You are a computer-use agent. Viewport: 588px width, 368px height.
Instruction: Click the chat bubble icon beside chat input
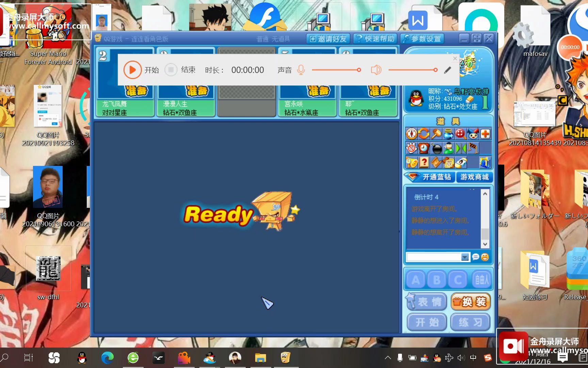pyautogui.click(x=475, y=257)
